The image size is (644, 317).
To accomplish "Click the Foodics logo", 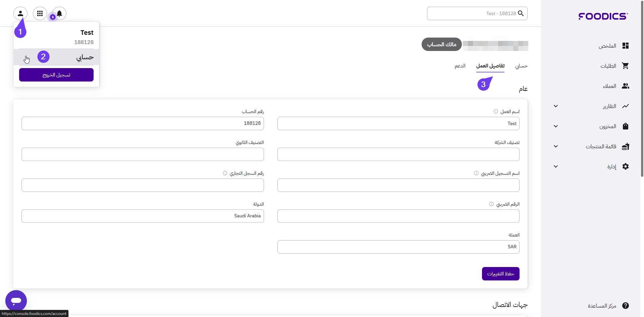I will pyautogui.click(x=603, y=16).
